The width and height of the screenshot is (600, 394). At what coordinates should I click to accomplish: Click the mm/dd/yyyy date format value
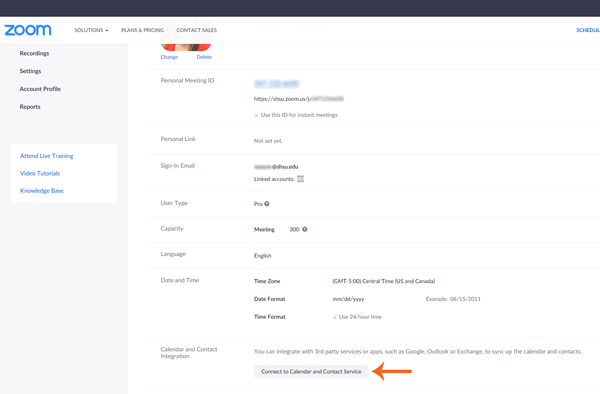(x=348, y=299)
